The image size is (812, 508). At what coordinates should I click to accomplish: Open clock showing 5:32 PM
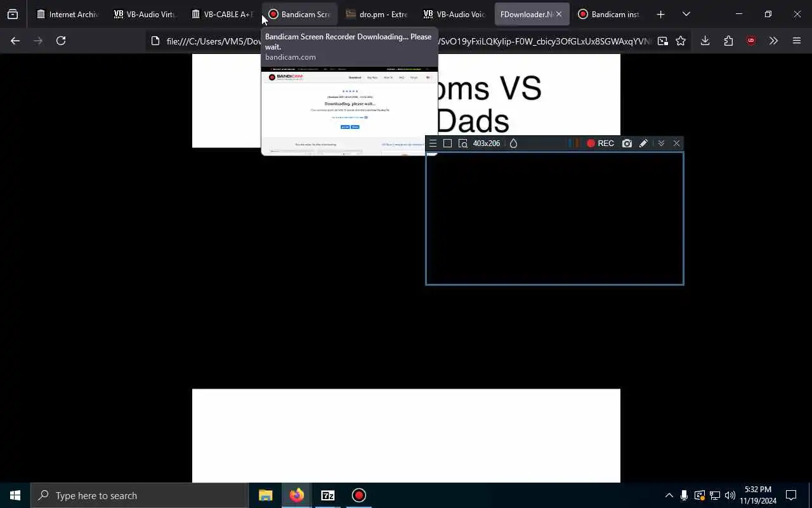(x=758, y=495)
